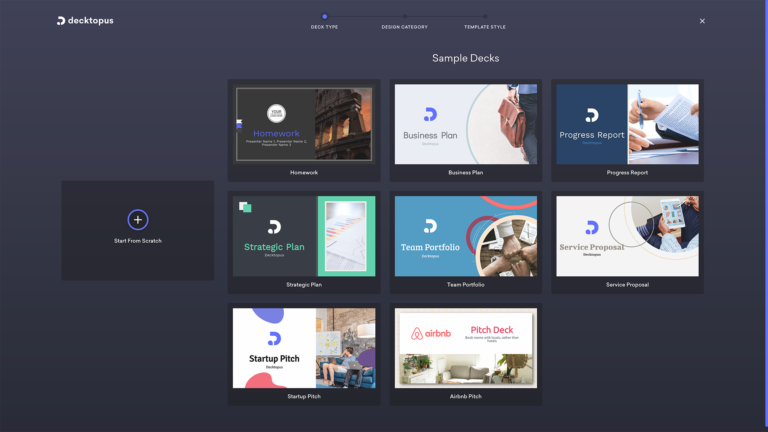Click the Airbnb logo on Pitch Deck slide
Viewport: 768px width, 432px height.
430,331
